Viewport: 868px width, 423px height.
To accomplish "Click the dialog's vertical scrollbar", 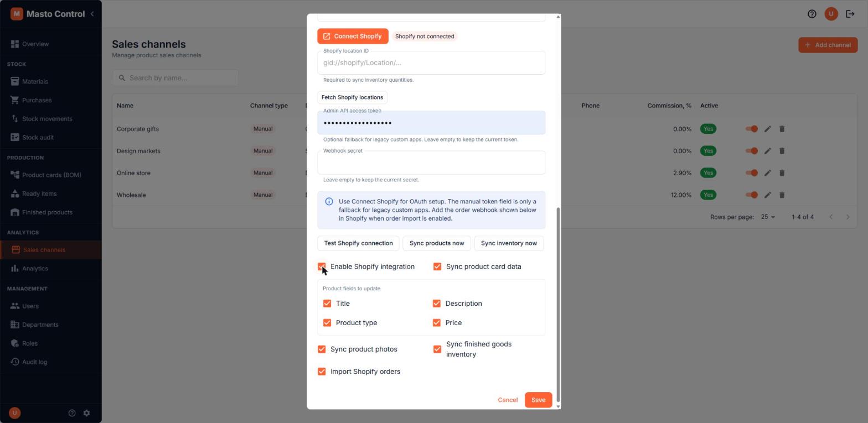I will tap(558, 305).
